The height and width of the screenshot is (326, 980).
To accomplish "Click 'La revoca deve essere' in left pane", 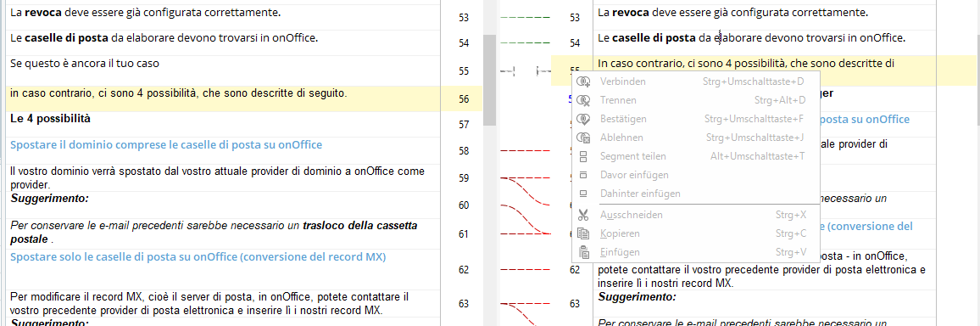I will click(146, 13).
